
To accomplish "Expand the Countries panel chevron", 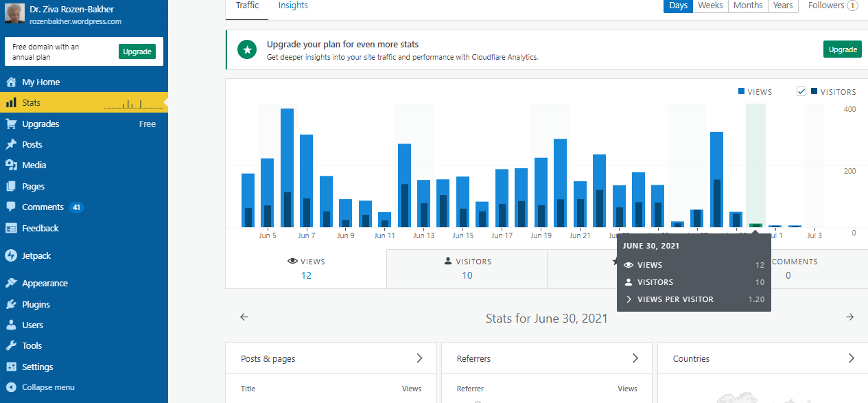I will pos(852,358).
